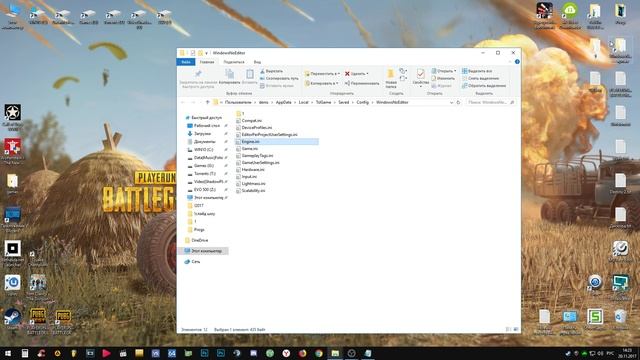This screenshot has width=640, height=360.
Task: Click the Explorer search box
Action: [491, 102]
